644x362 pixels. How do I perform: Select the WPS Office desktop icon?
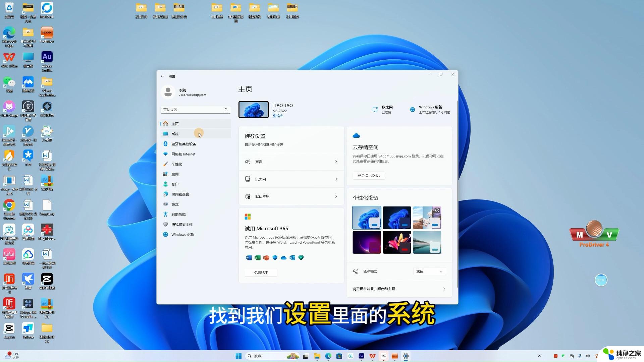point(9,60)
